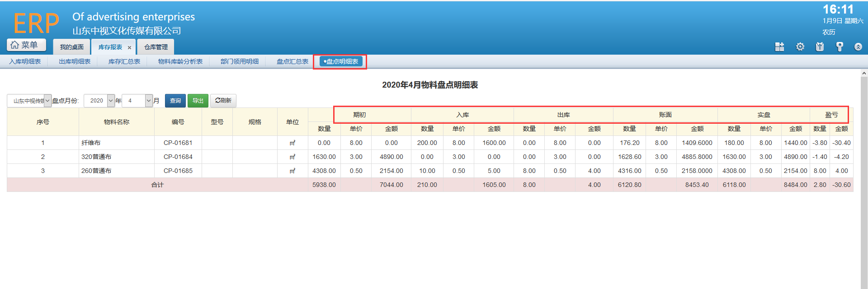Screen dimensions: 868x289
Task: Open 部门领用明细 report
Action: [240, 61]
